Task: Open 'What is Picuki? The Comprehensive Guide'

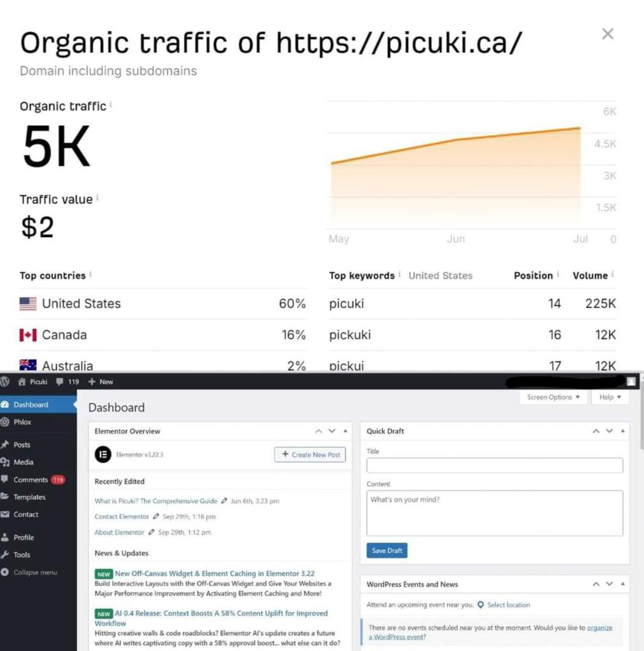Action: pyautogui.click(x=156, y=501)
